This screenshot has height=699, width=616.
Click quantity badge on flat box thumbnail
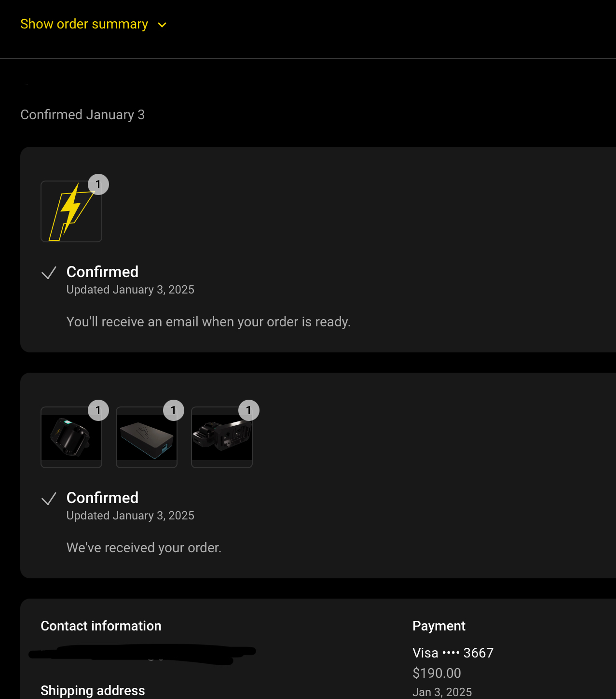174,410
